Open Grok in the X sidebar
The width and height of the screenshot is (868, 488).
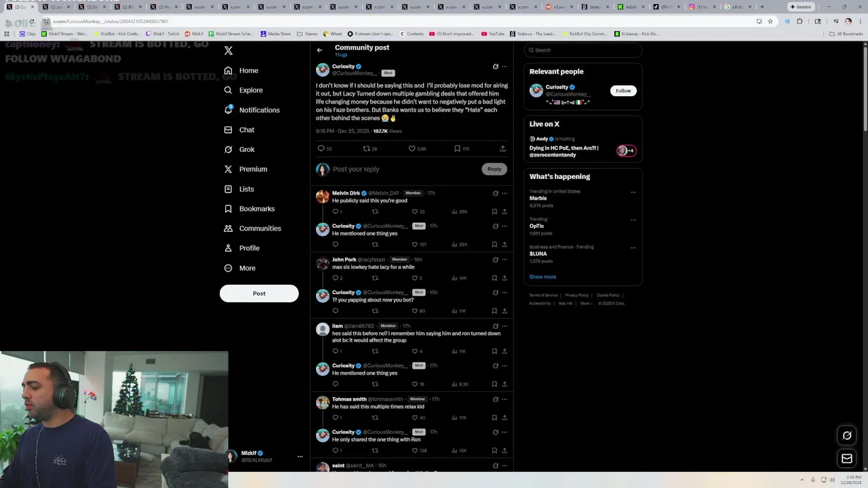239,149
